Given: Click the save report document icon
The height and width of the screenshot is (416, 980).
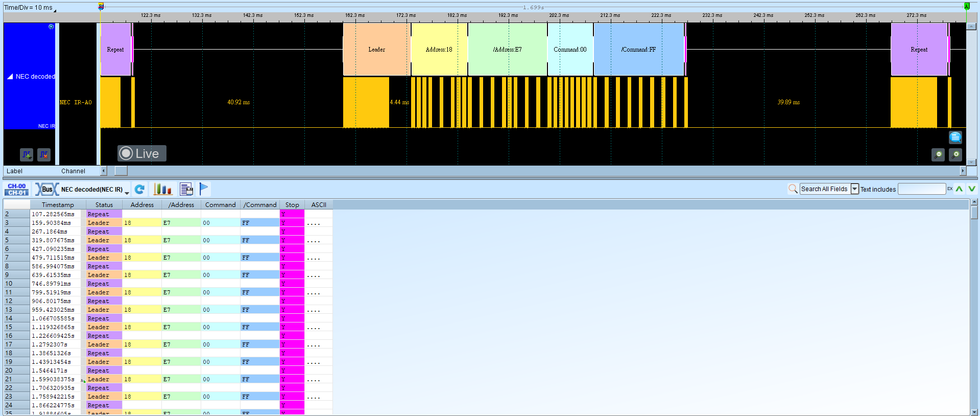Looking at the screenshot, I should tap(186, 189).
